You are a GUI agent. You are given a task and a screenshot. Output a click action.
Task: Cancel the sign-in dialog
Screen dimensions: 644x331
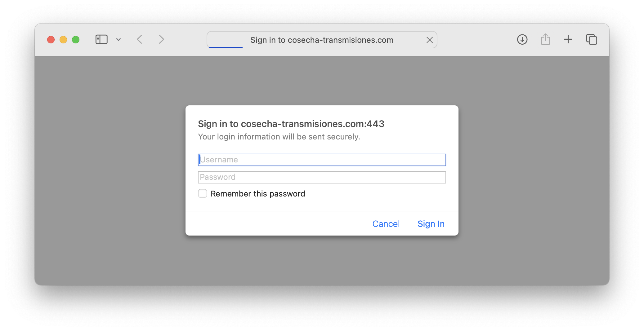(x=386, y=224)
